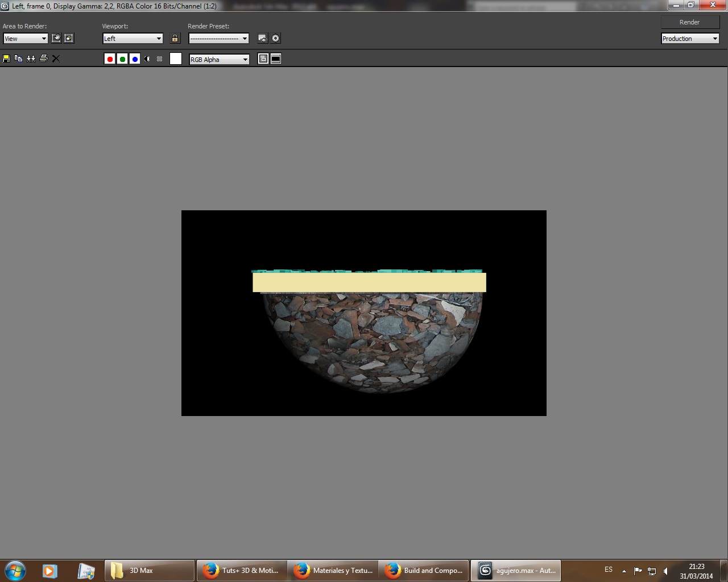Toggle the green channel display
This screenshot has height=582, width=728.
[122, 59]
